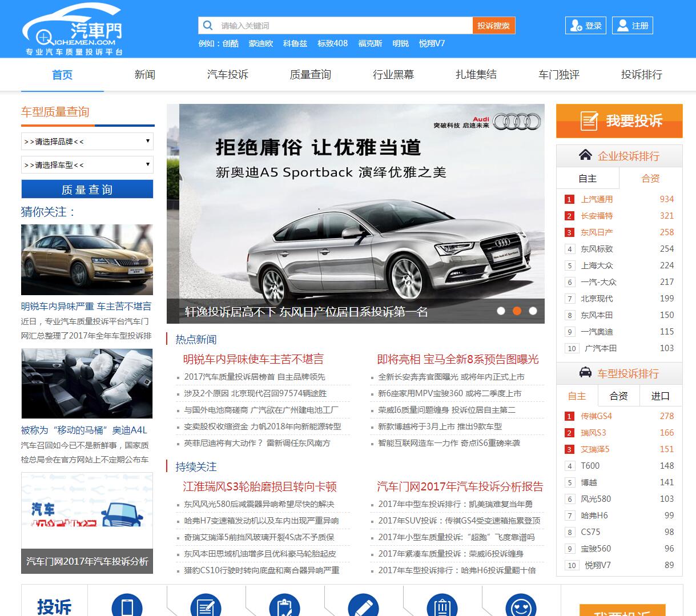Click the 注册 button
The width and height of the screenshot is (696, 616).
coord(633,26)
